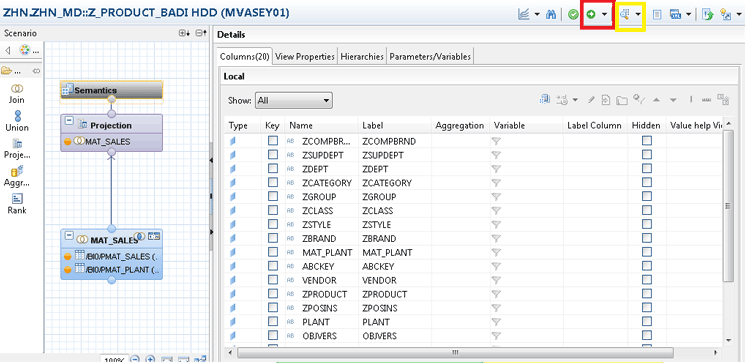The image size is (745, 363).
Task: Click the green checkmark validate icon
Action: (573, 15)
